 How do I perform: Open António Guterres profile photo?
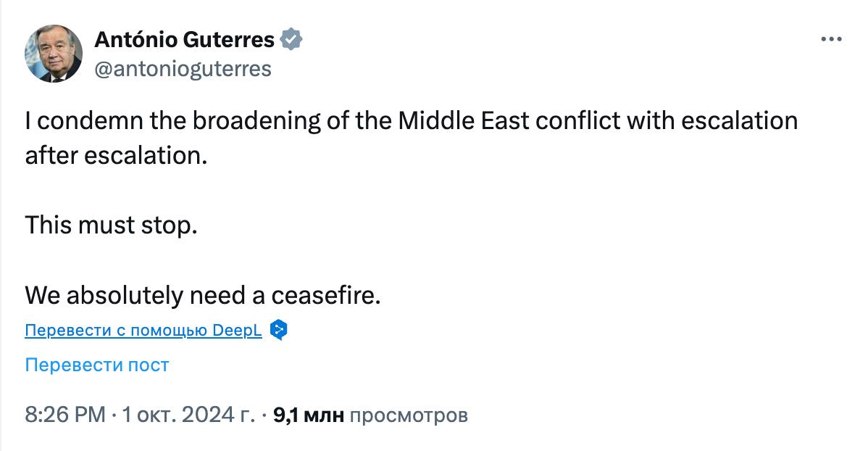[x=54, y=54]
